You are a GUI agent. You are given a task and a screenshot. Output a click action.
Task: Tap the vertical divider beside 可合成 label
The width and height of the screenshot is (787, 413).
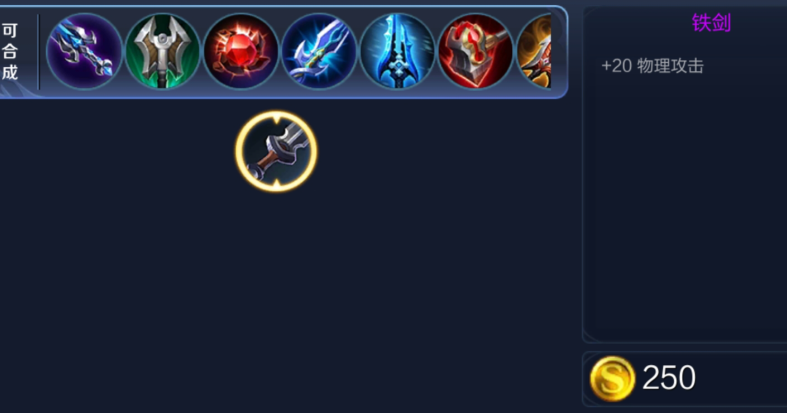38,52
